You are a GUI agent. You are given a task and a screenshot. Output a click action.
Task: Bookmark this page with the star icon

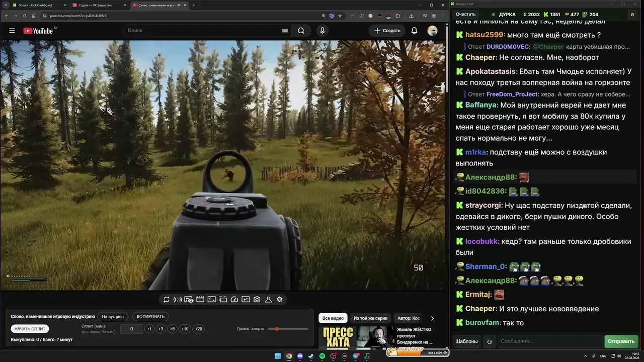tap(340, 16)
